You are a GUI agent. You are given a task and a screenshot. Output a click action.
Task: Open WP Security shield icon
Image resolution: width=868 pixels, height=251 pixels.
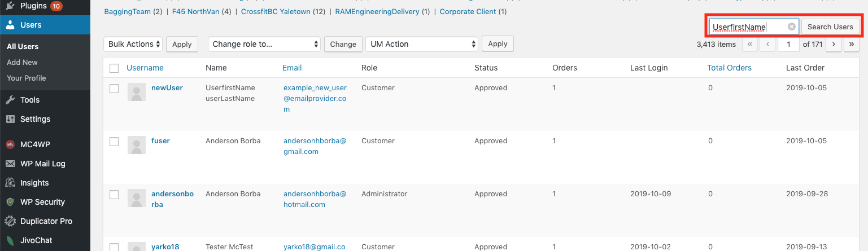pos(10,202)
